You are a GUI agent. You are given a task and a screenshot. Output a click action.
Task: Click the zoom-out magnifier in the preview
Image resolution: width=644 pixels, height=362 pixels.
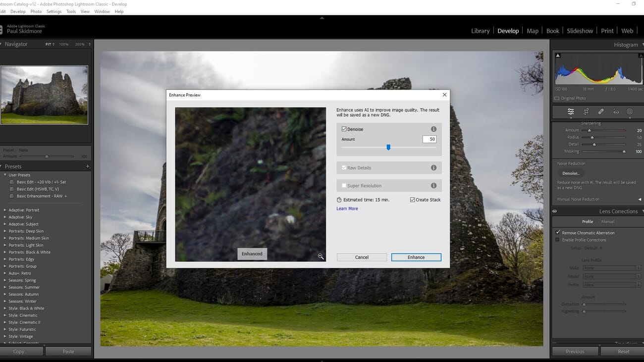click(x=321, y=257)
